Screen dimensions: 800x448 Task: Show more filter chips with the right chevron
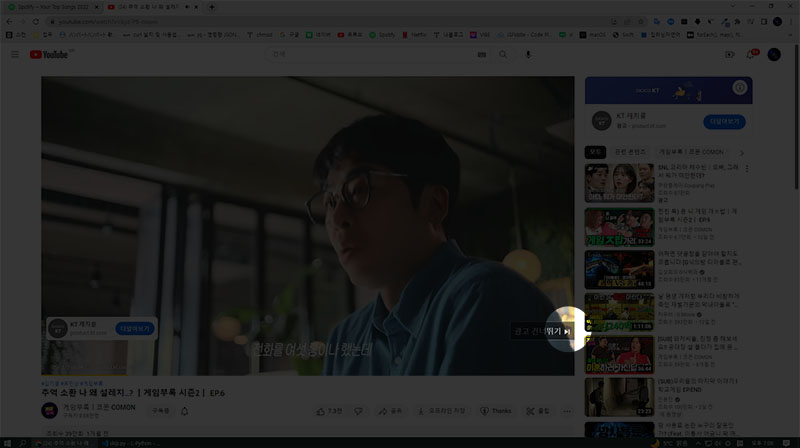(742, 153)
